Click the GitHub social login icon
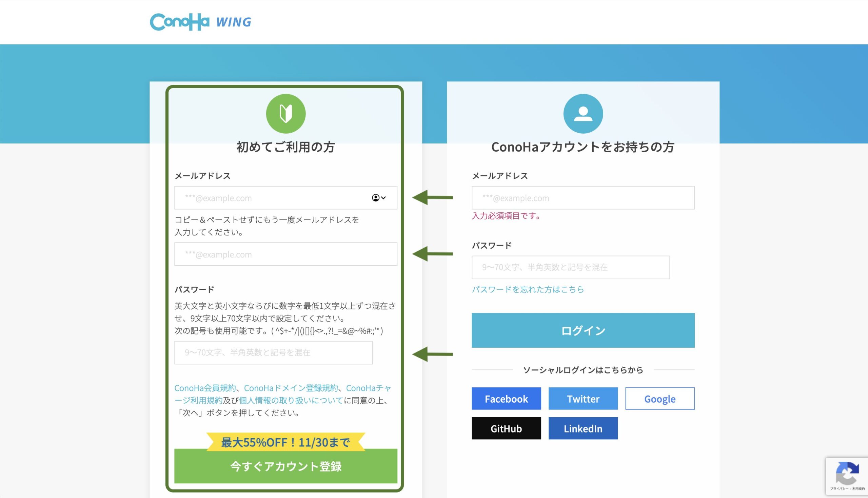 pyautogui.click(x=506, y=428)
